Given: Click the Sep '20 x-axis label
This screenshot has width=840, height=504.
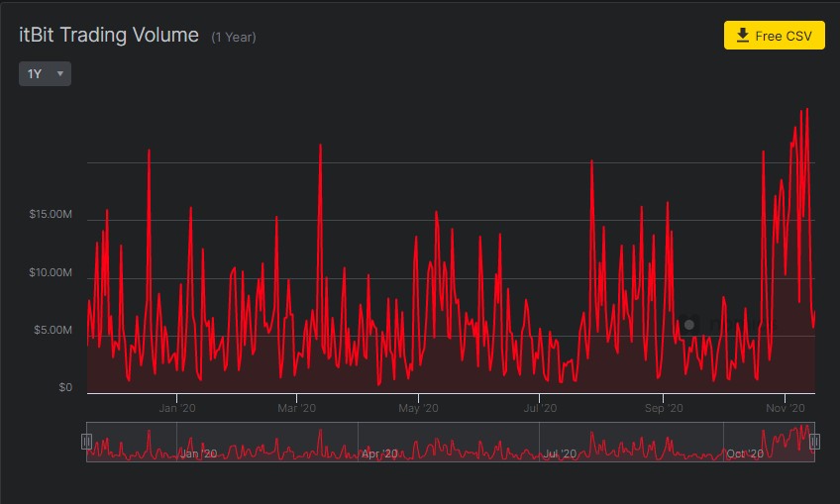Looking at the screenshot, I should click(x=664, y=408).
